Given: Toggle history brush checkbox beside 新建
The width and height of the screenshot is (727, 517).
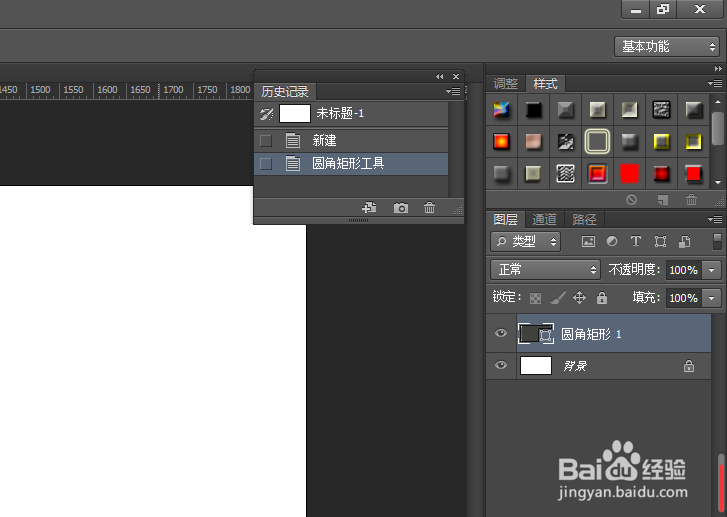Looking at the screenshot, I should (x=266, y=140).
